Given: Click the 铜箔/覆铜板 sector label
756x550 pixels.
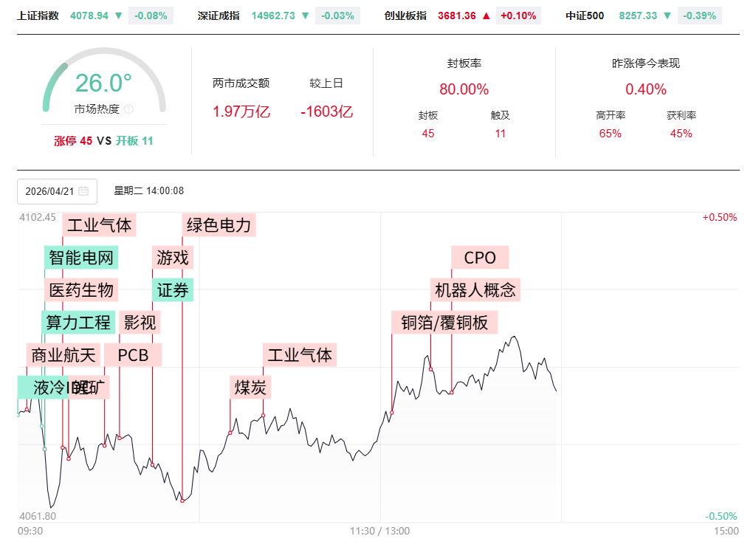Looking at the screenshot, I should [x=444, y=323].
